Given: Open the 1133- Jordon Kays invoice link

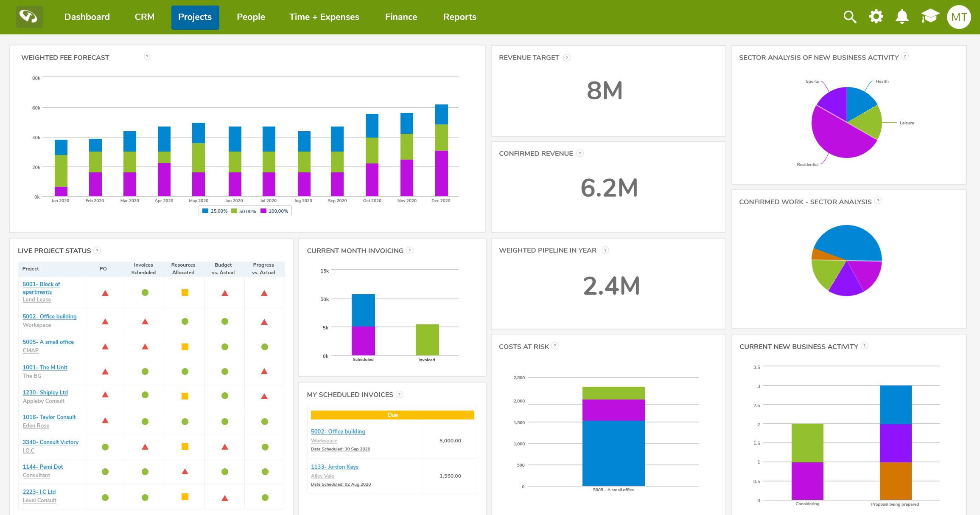Looking at the screenshot, I should tap(334, 467).
